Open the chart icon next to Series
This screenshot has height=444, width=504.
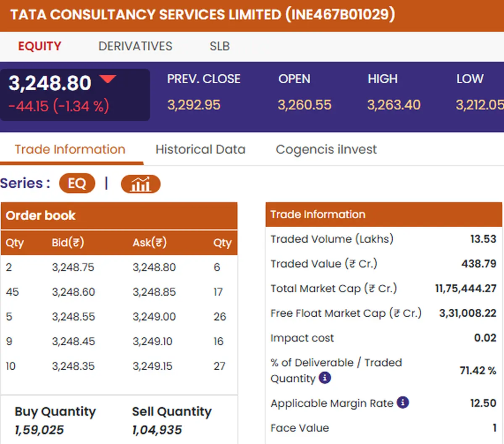(x=140, y=184)
